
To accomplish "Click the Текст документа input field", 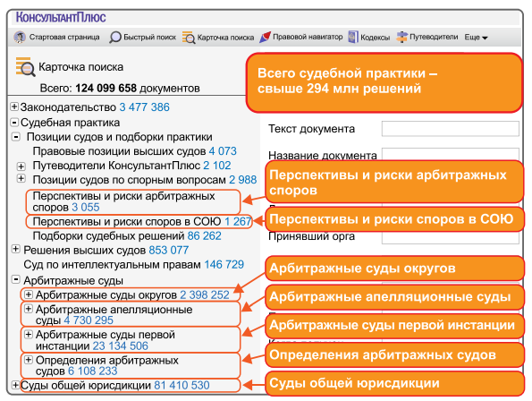I will click(451, 129).
